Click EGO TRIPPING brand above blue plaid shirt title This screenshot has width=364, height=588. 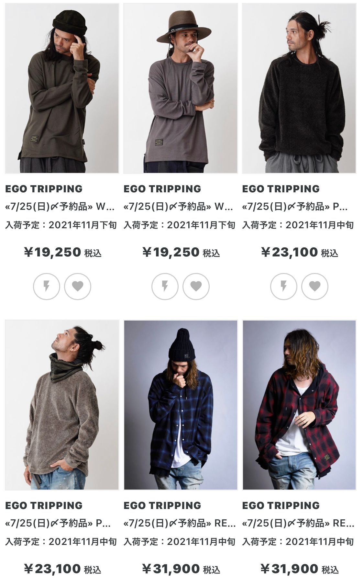click(x=162, y=505)
